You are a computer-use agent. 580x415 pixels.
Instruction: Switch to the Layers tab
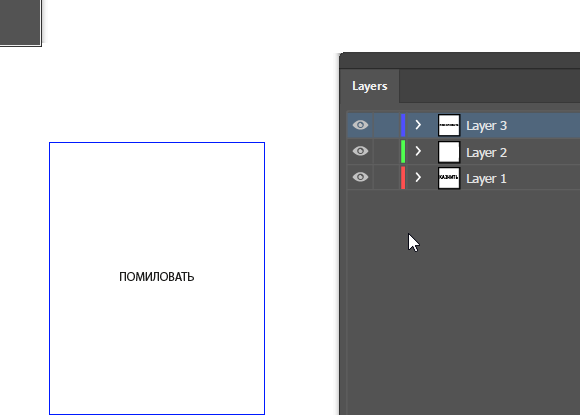(x=370, y=86)
